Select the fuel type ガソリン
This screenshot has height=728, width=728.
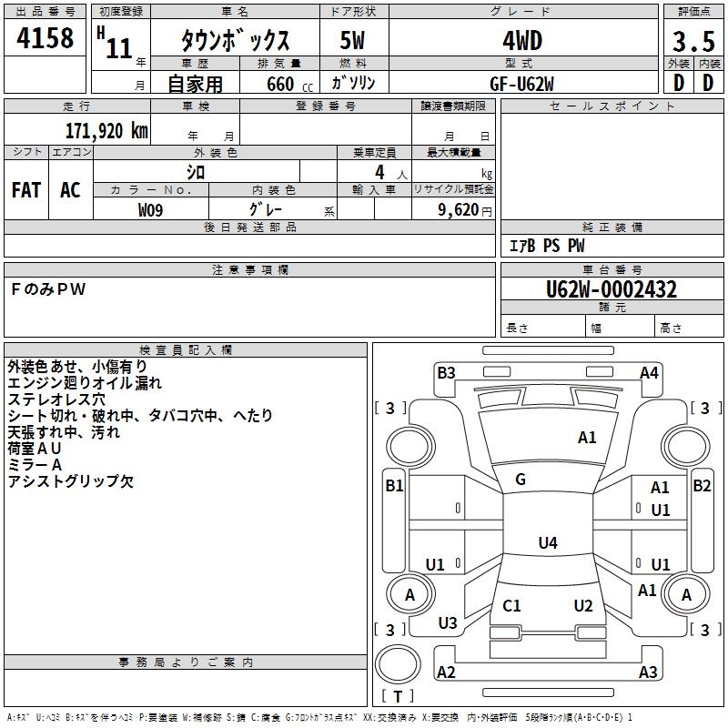[353, 83]
